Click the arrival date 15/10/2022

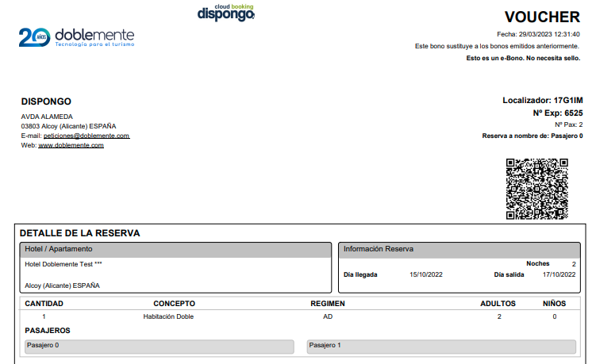point(426,274)
